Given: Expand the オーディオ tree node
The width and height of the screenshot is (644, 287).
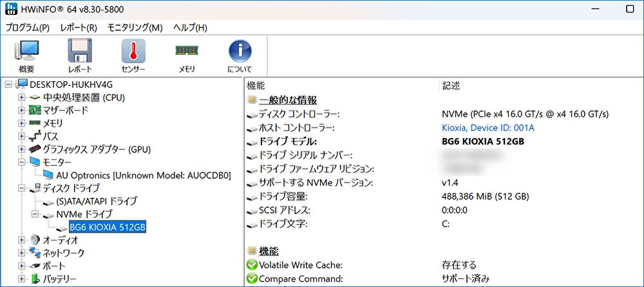Looking at the screenshot, I should tap(22, 240).
